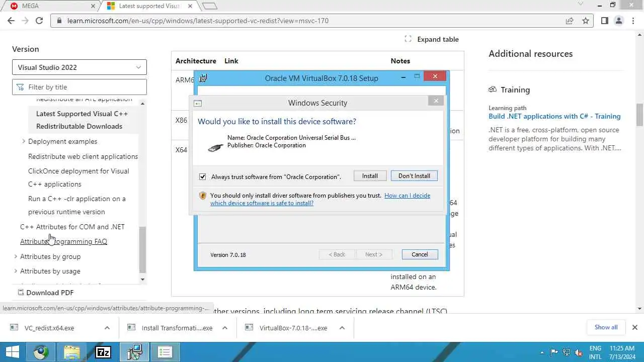
Task: Click Expand table label
Action: click(x=438, y=39)
